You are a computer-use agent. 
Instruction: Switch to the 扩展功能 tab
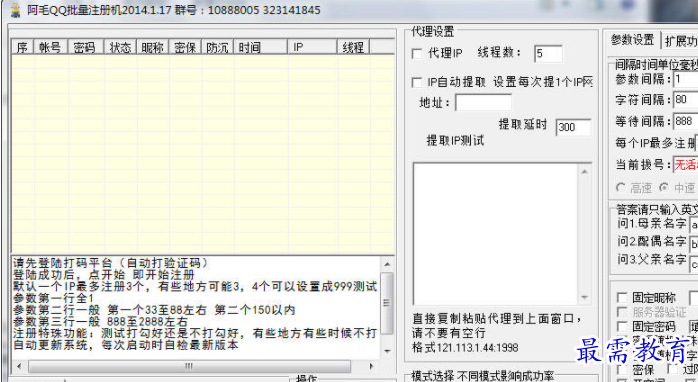[x=680, y=41]
